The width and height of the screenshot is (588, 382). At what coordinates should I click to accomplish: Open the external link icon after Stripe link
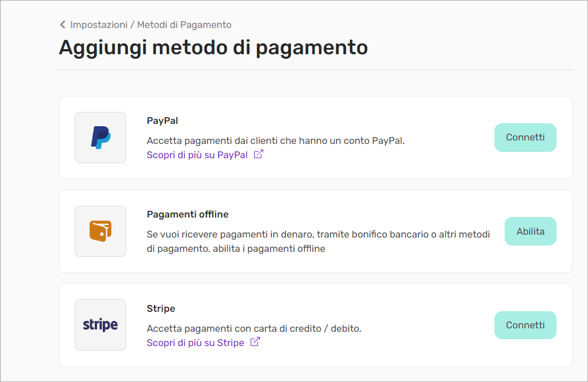[255, 342]
